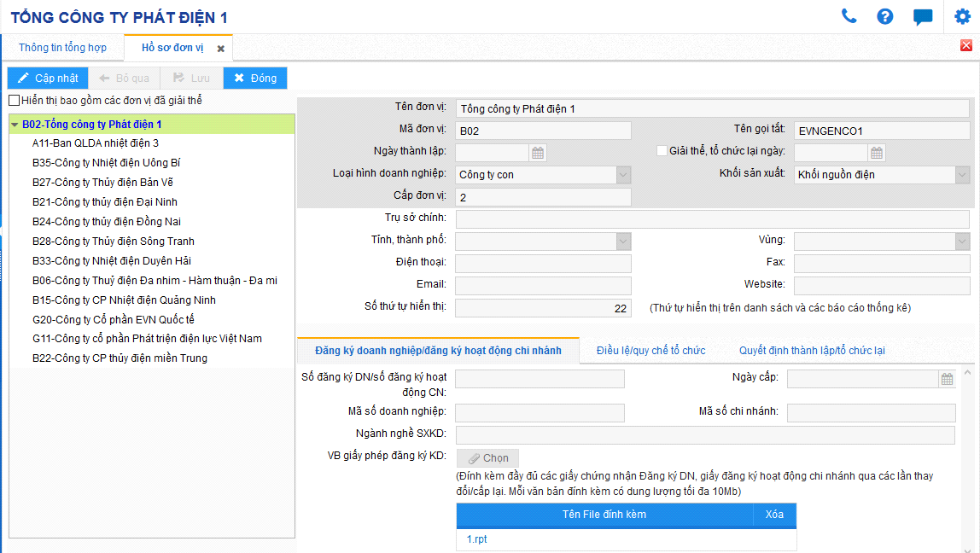Screen dimensions: 980x553
Task: Click the Ngành nghề SXKD field
Action: [705, 435]
